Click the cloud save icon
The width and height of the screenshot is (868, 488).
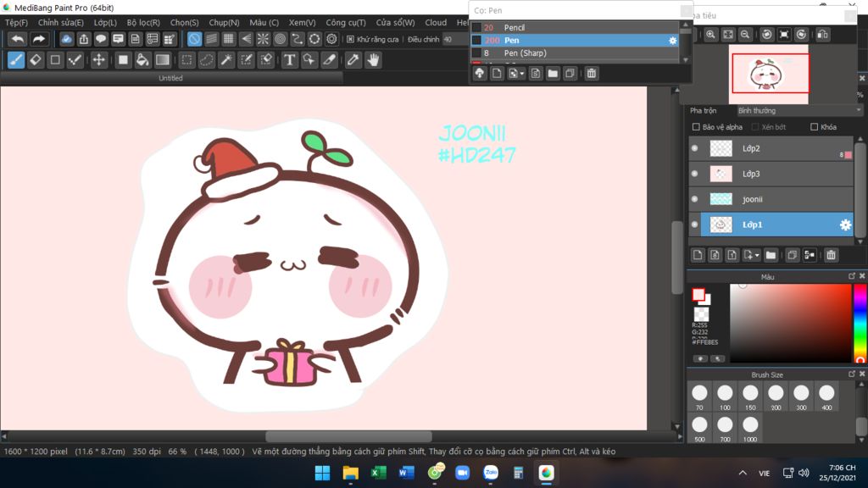pos(66,39)
